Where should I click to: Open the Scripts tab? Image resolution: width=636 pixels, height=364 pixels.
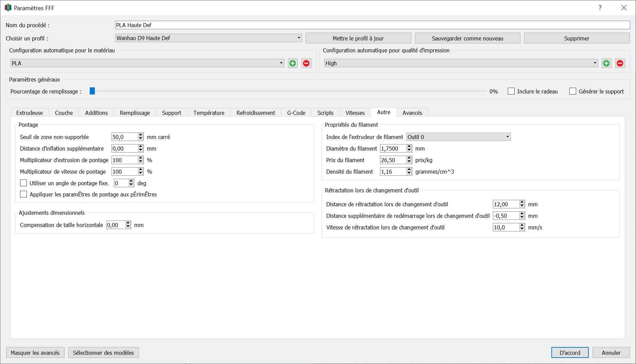[325, 113]
